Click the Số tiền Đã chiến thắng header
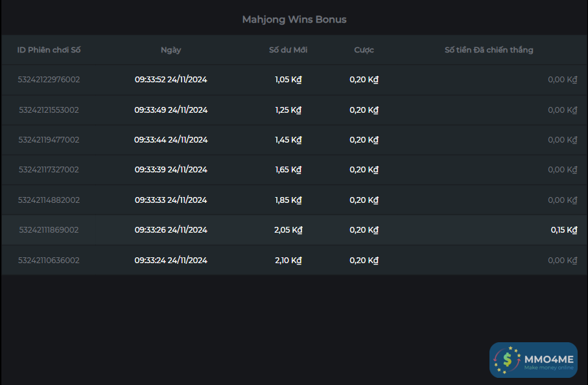Image resolution: width=588 pixels, height=385 pixels. pos(489,50)
